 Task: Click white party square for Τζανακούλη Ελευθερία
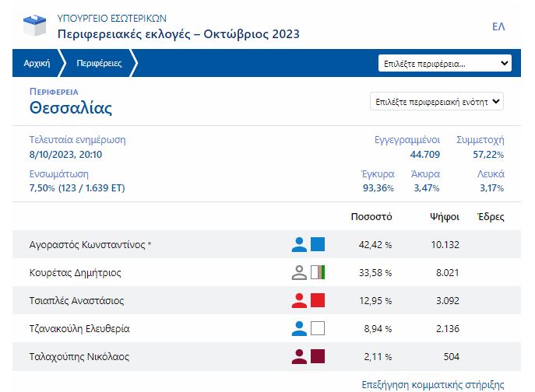(x=318, y=329)
